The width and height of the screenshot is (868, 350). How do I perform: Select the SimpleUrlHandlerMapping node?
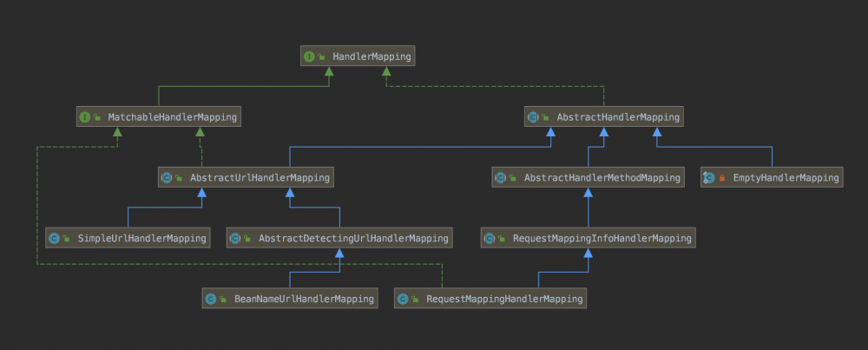pos(141,238)
